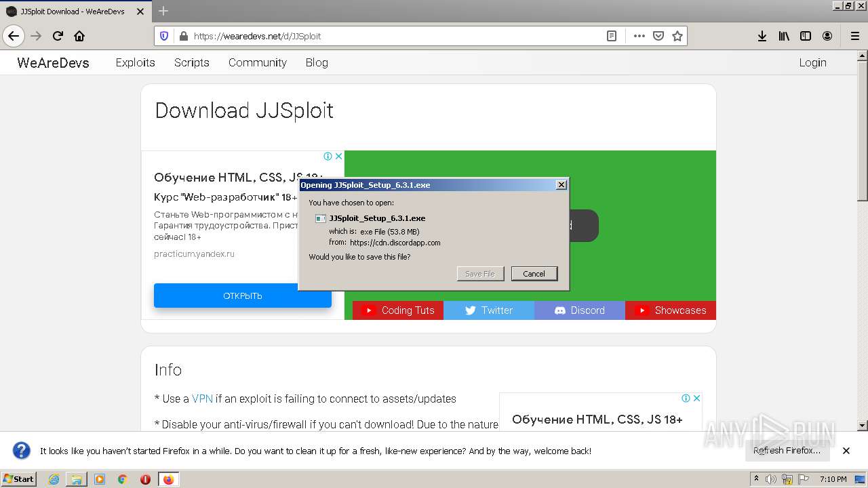Reload the current page
This screenshot has height=488, width=868.
click(x=58, y=36)
